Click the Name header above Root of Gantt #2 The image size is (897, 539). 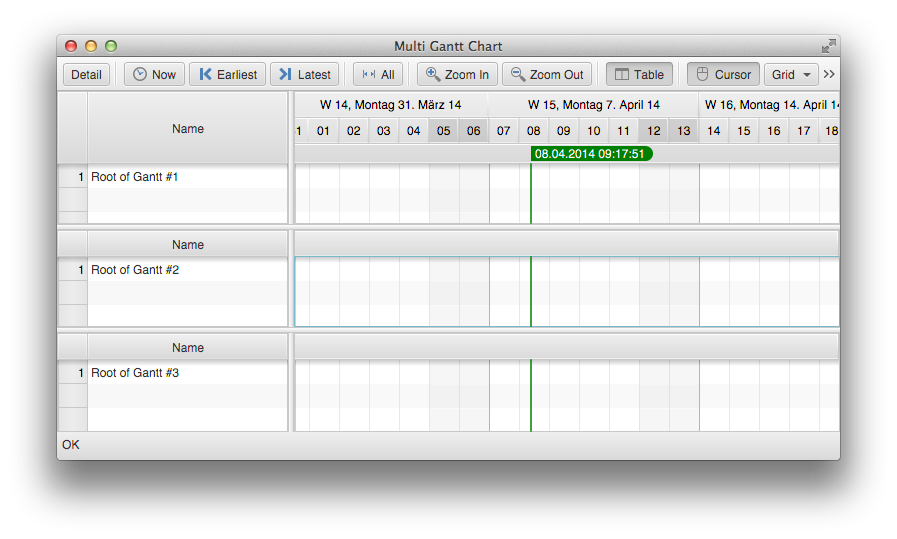pos(188,244)
